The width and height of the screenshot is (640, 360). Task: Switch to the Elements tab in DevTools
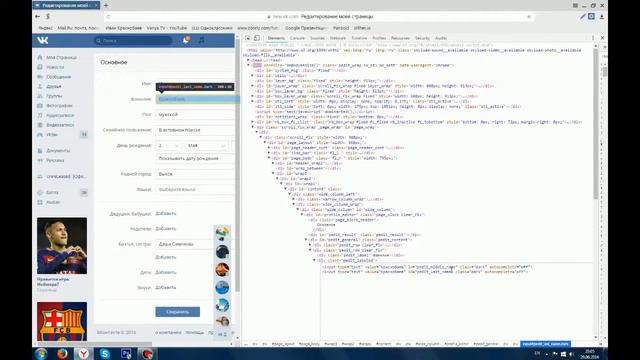coord(276,38)
